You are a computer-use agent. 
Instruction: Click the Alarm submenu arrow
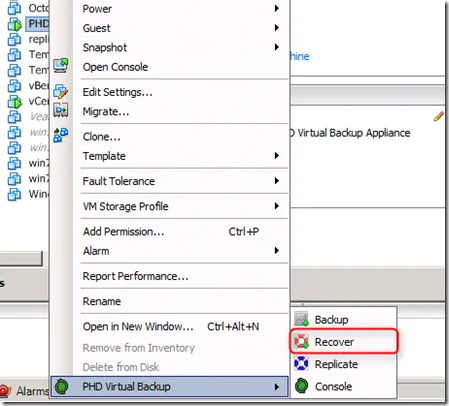pos(276,250)
